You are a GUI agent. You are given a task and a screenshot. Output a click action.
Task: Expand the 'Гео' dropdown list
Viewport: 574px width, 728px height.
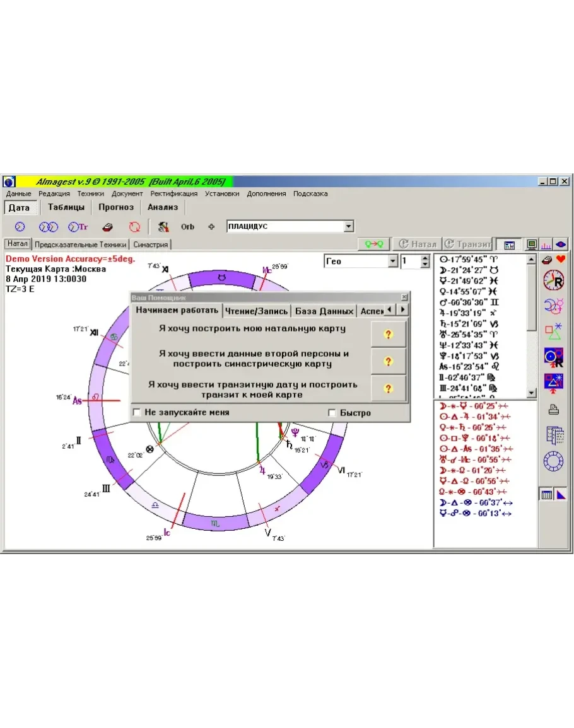point(393,261)
